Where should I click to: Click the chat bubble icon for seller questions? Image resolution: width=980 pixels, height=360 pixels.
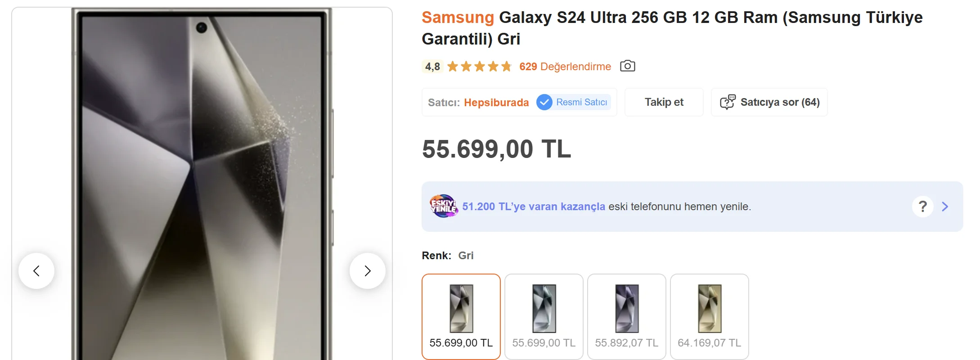[728, 102]
